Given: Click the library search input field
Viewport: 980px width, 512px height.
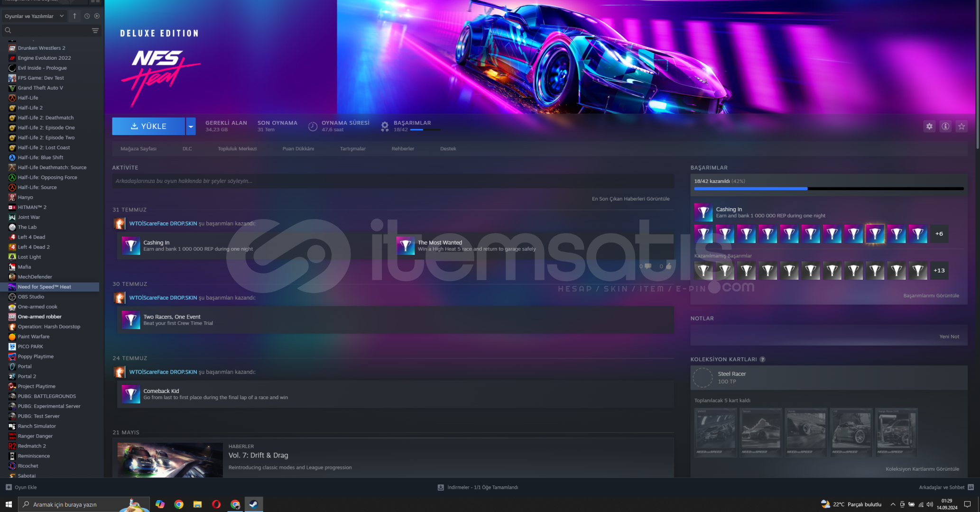Looking at the screenshot, I should [x=51, y=30].
